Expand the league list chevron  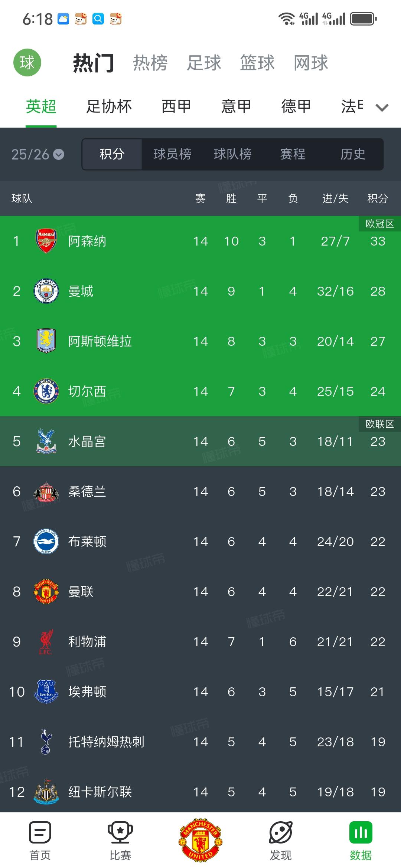coord(382,108)
